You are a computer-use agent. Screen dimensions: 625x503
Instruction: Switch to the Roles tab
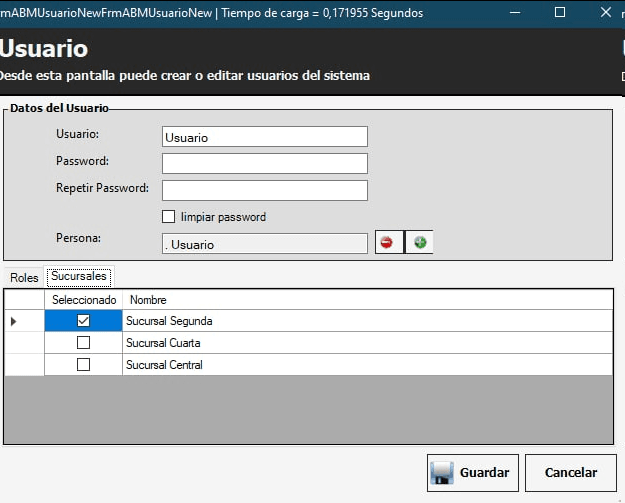point(24,277)
